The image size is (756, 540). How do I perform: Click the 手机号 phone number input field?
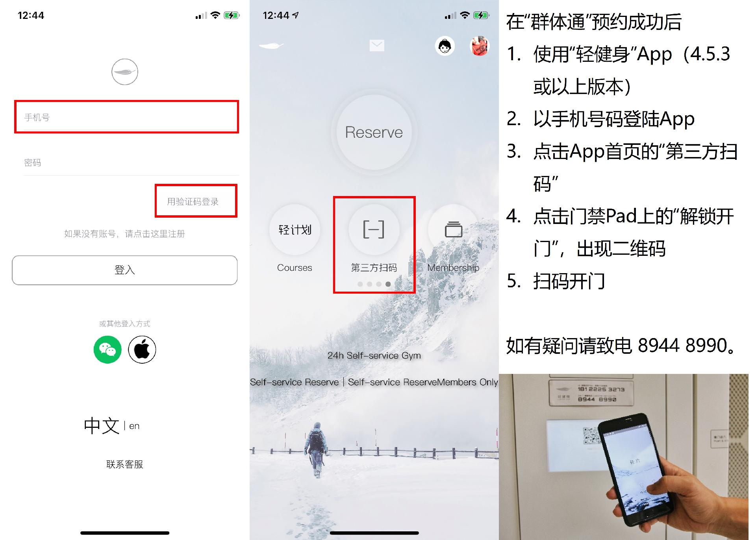coord(122,116)
